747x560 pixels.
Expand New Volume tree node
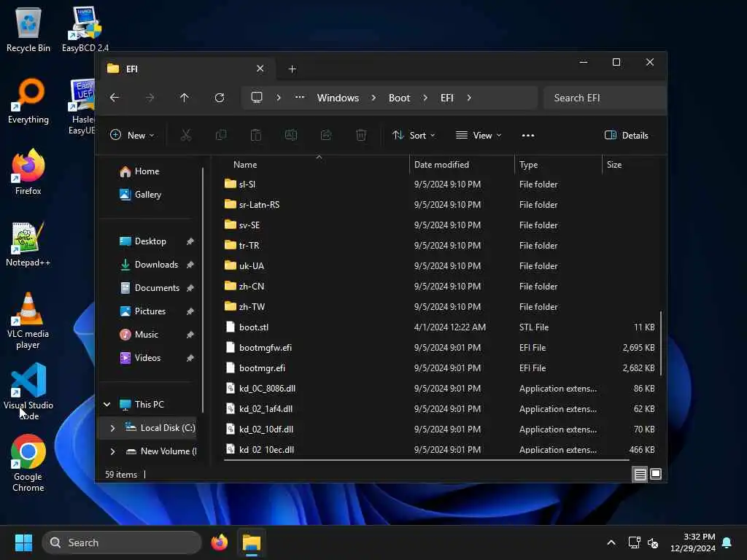point(112,451)
